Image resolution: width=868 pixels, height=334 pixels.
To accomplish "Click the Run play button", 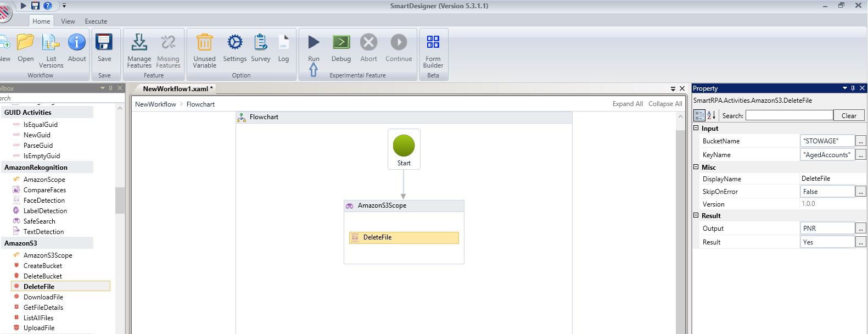I will [x=313, y=43].
